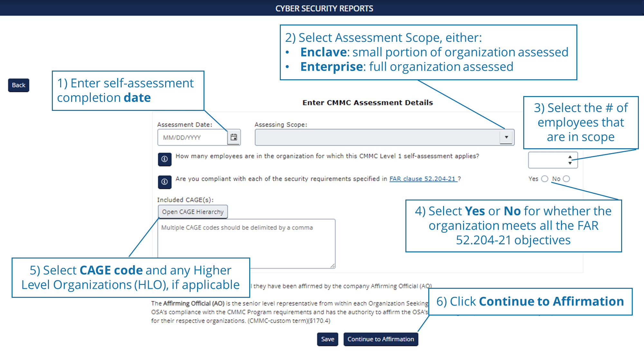Open the Assessing Scope dropdown arrow
The image size is (644, 351).
[x=507, y=137]
